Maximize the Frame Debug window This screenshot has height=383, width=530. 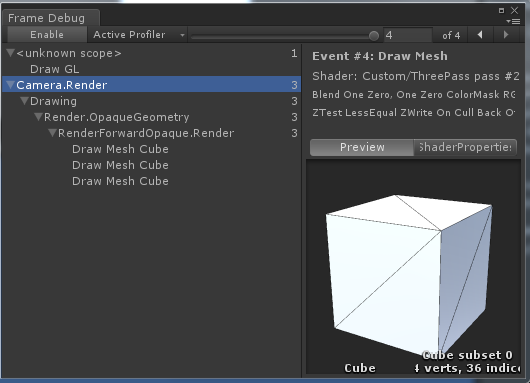(x=502, y=10)
